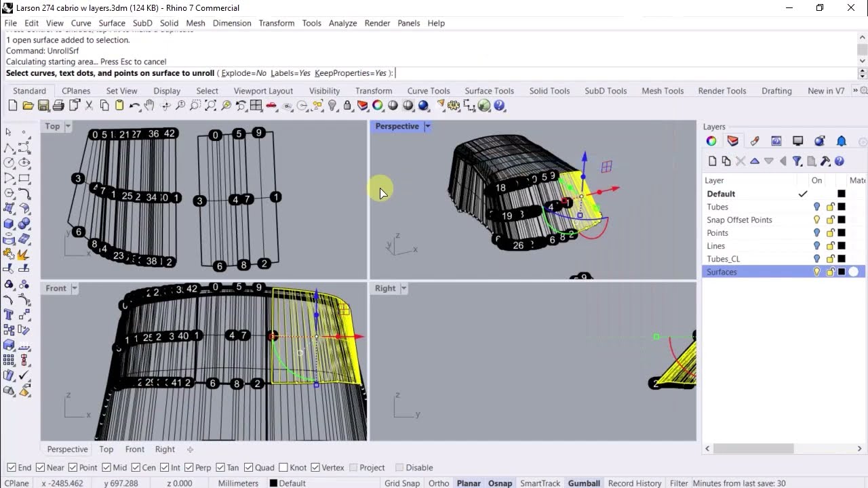The image size is (868, 488).
Task: Click the red car Set View icon
Action: 271,106
